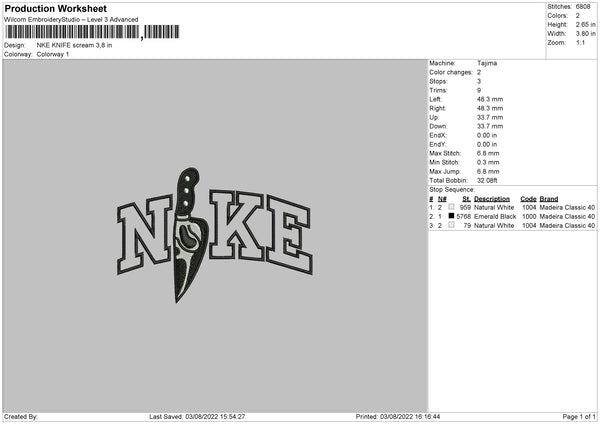Click the Stitches value 6808
The height and width of the screenshot is (424, 600).
[583, 7]
